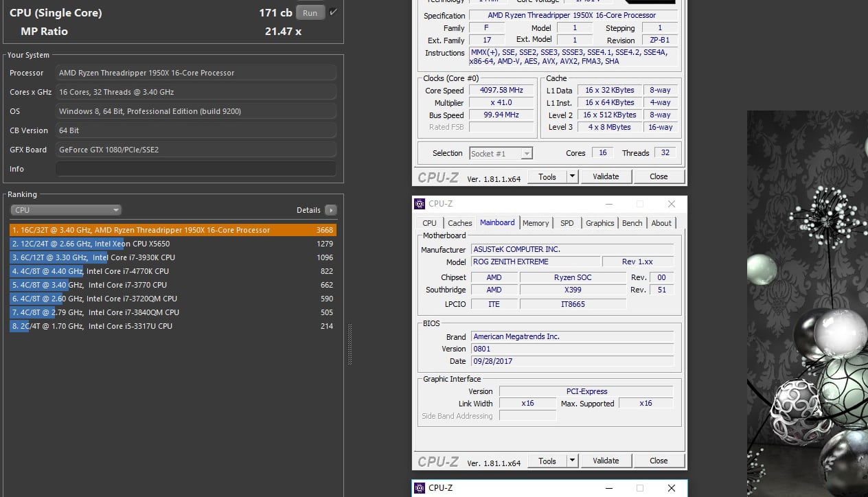The width and height of the screenshot is (868, 497).
Task: Select ranking row 8, Core i5-3317U
Action: point(173,326)
